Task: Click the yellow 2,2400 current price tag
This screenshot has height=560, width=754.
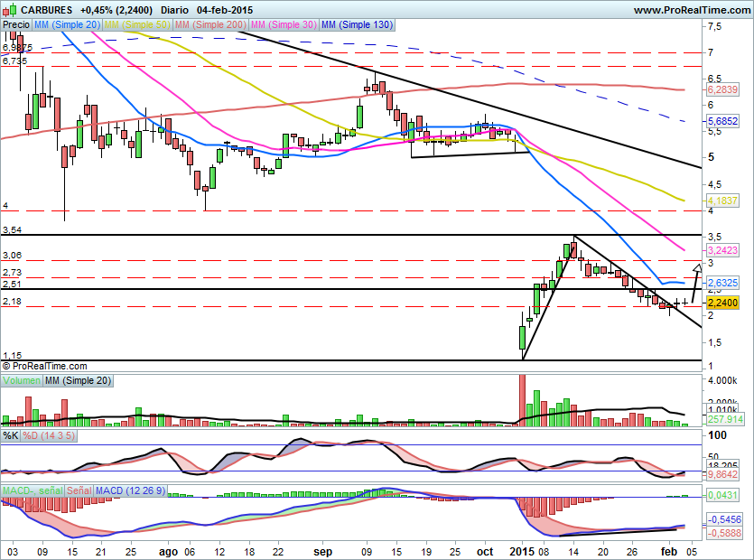Action: point(722,304)
